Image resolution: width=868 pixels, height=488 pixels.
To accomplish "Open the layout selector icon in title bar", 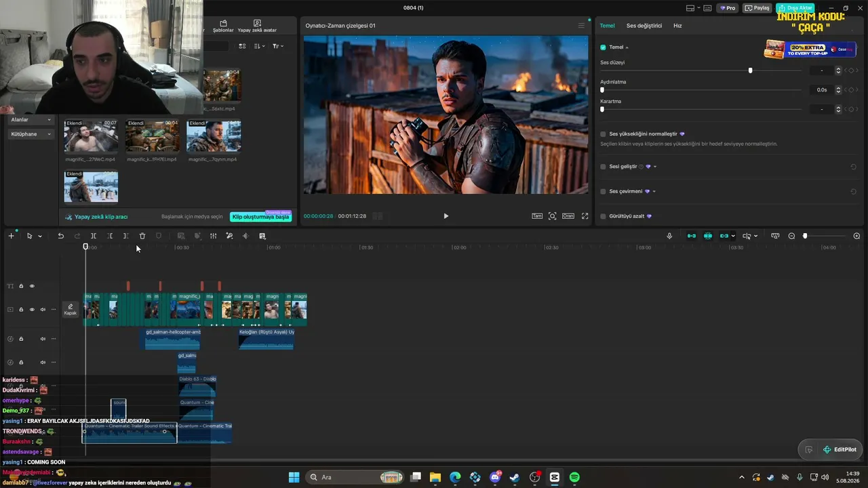I will tap(690, 8).
